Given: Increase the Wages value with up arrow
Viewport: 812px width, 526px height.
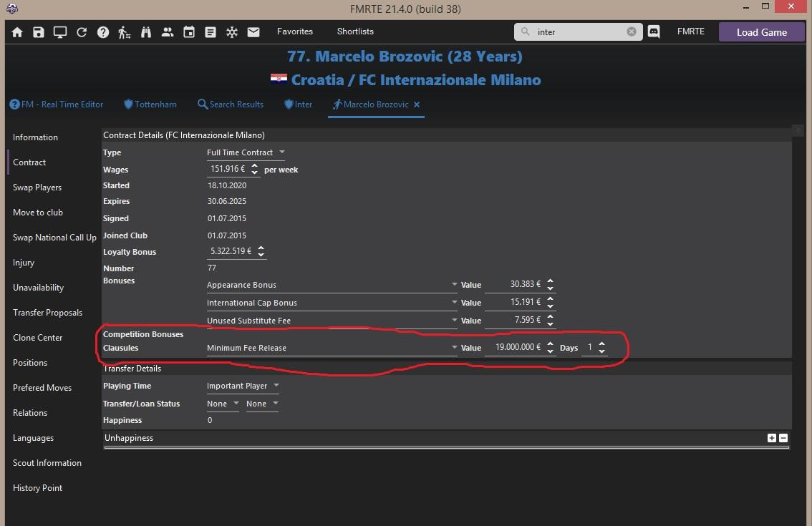Looking at the screenshot, I should (x=254, y=167).
